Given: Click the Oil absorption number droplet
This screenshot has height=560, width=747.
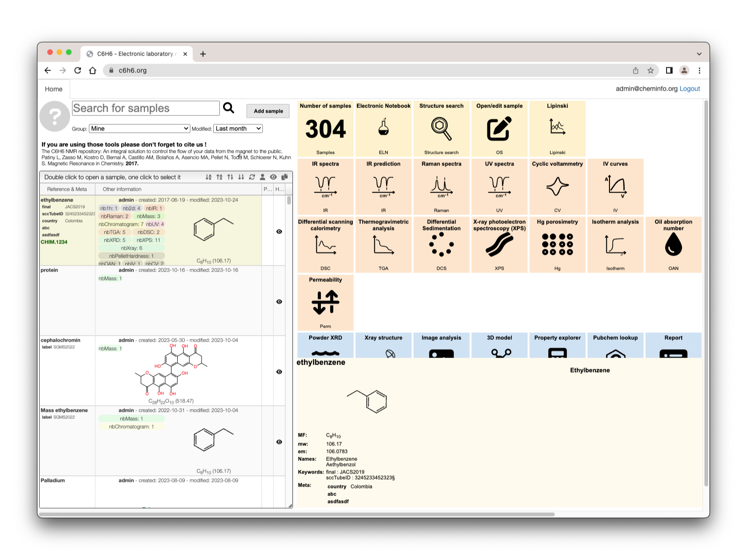Looking at the screenshot, I should tap(673, 244).
